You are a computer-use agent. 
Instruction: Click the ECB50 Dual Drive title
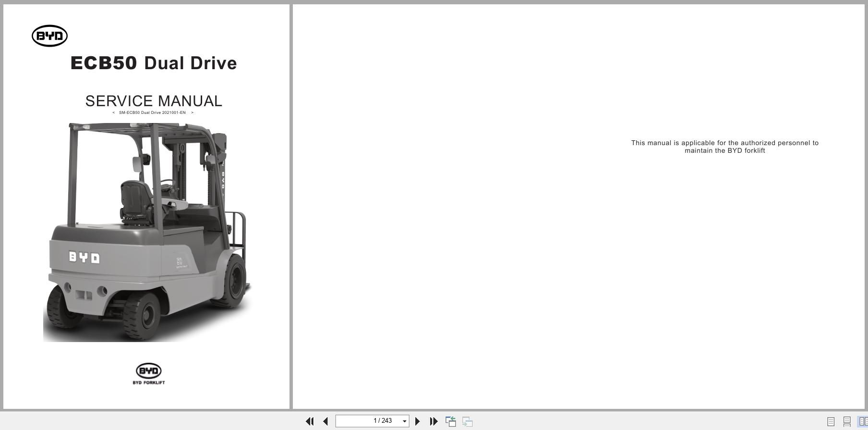click(154, 63)
